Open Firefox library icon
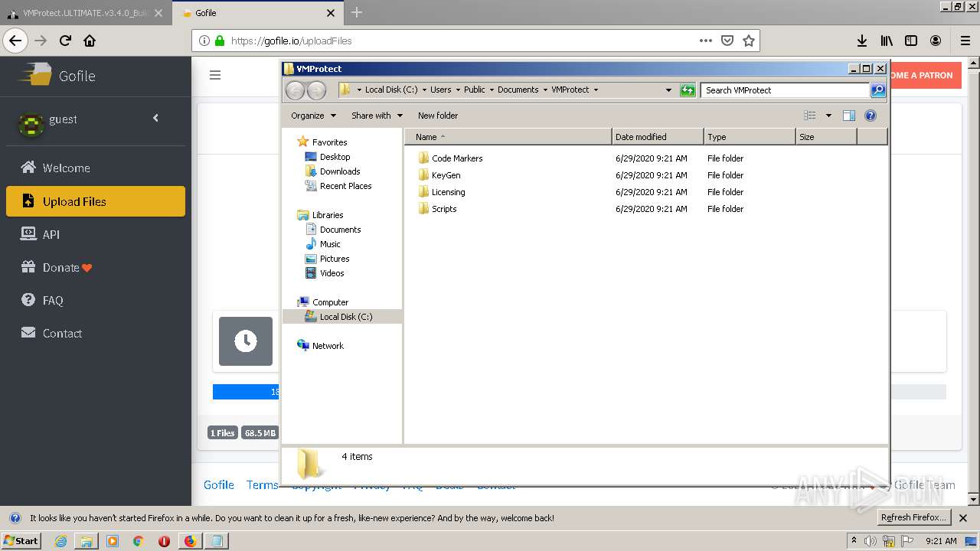The height and width of the screenshot is (551, 980). click(x=887, y=41)
